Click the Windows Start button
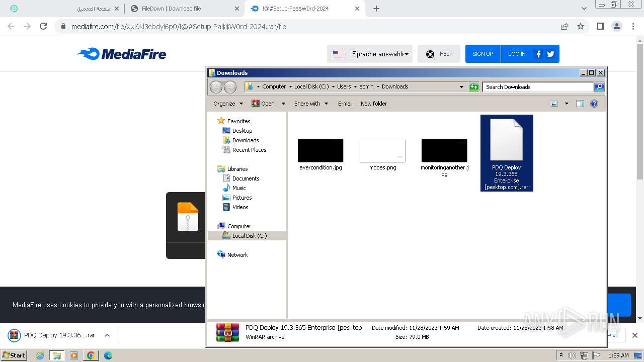This screenshot has height=362, width=644. pyautogui.click(x=14, y=355)
